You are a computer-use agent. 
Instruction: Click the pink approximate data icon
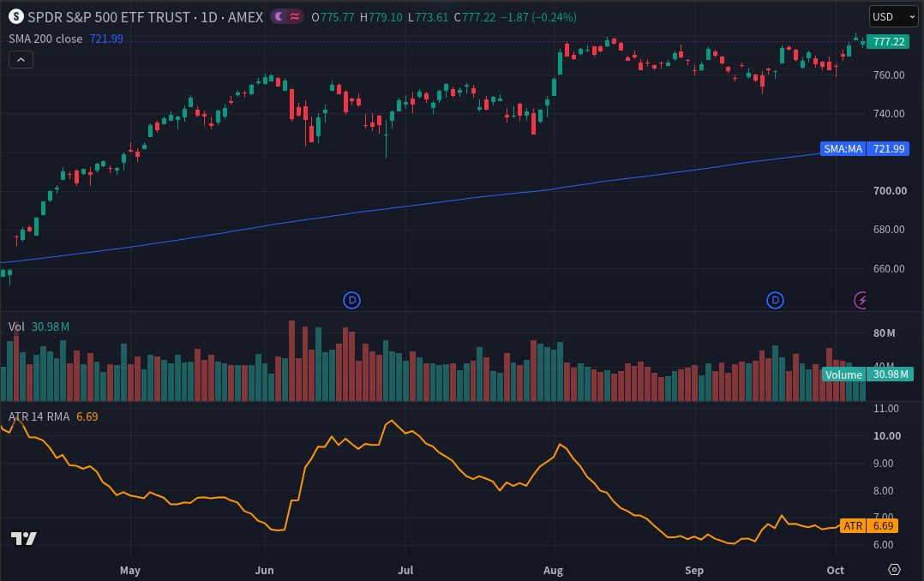295,16
